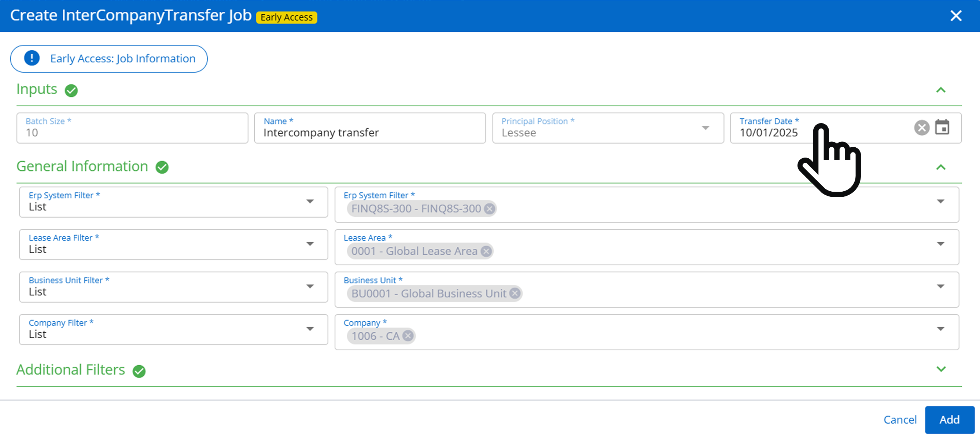Click the Cancel link

point(900,419)
